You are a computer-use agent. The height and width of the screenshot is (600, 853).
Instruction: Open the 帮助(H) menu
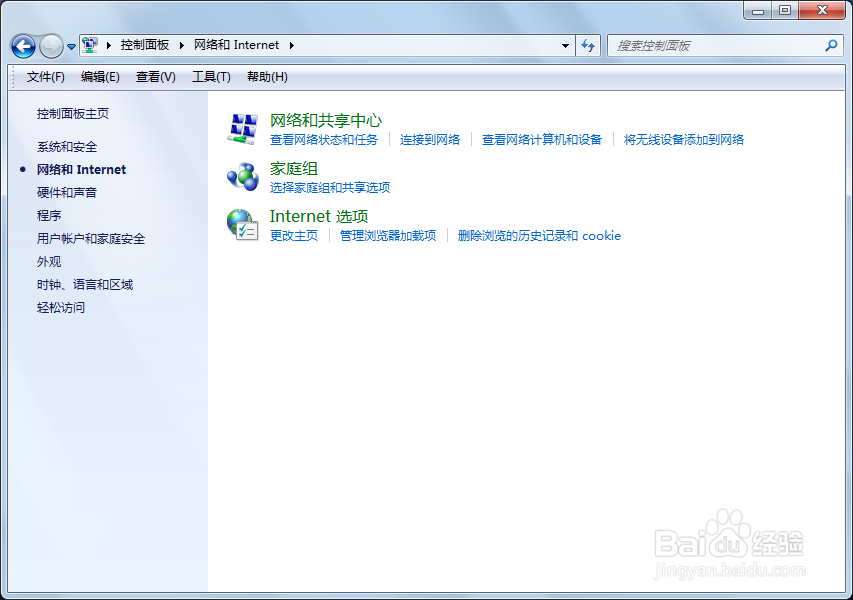267,77
